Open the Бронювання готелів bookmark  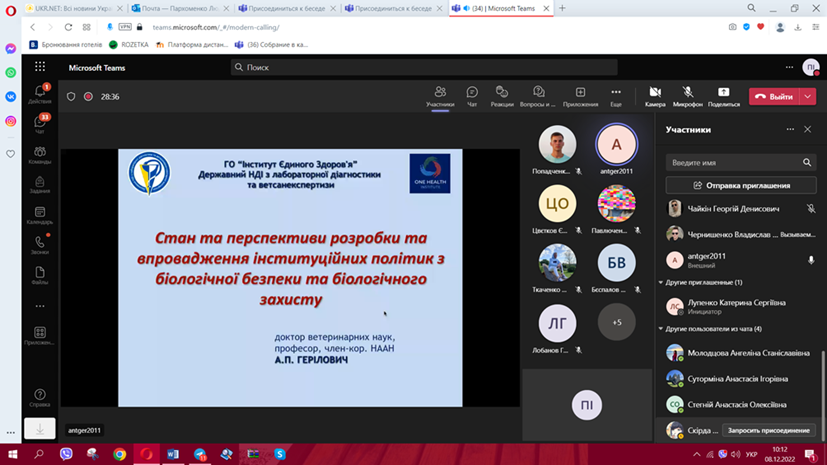[66, 45]
